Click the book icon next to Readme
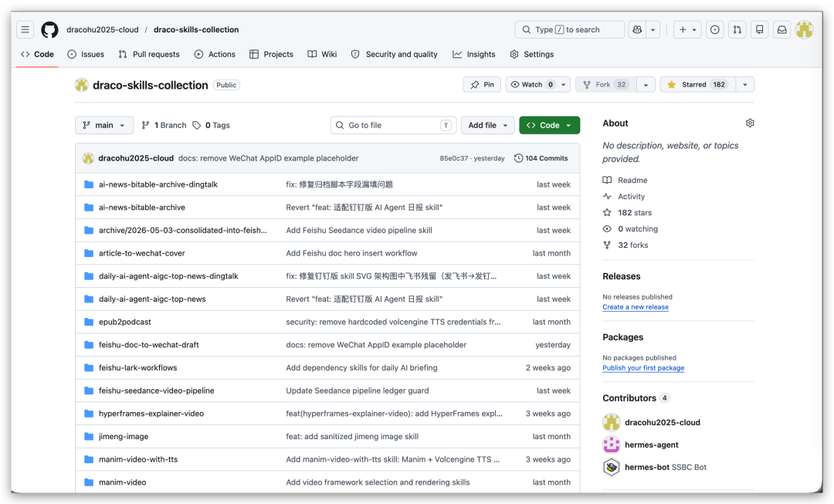Screen dimensions: 834x504 point(607,181)
